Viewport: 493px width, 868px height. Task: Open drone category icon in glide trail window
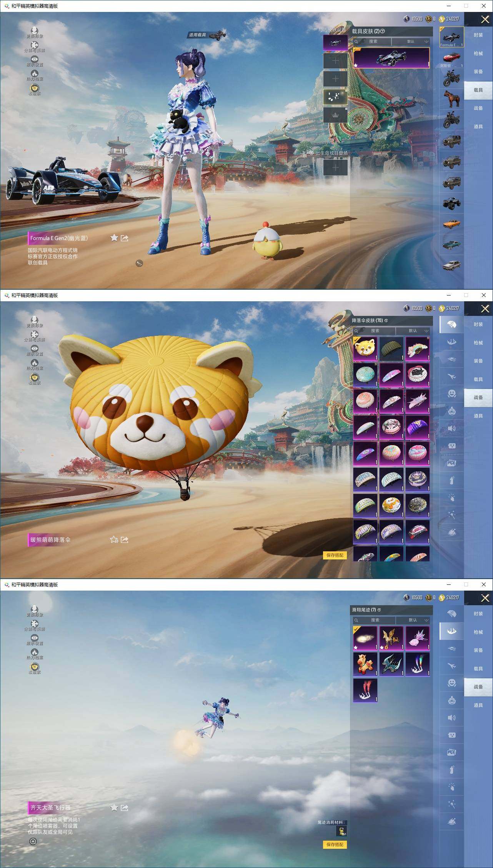tap(452, 648)
